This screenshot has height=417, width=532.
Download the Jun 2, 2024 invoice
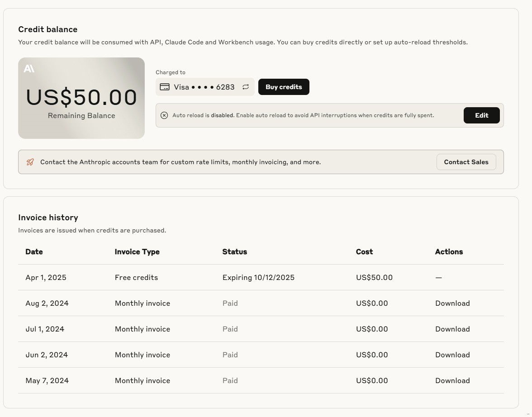452,355
